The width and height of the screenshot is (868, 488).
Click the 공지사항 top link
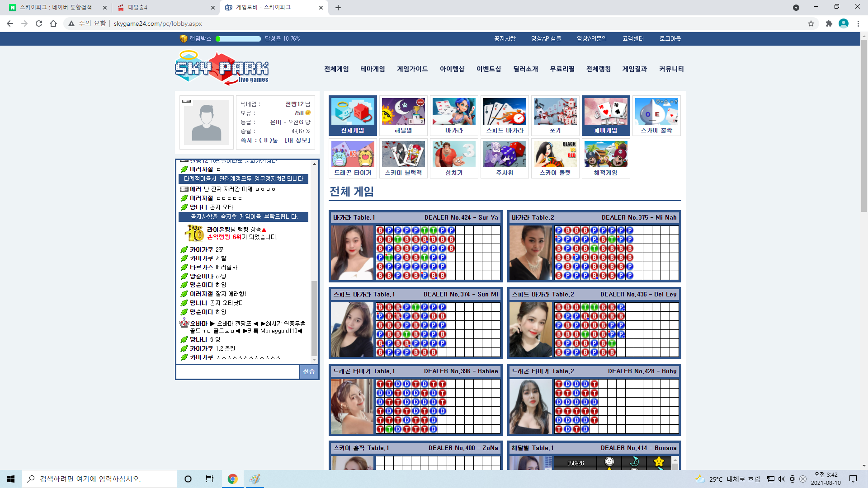505,39
